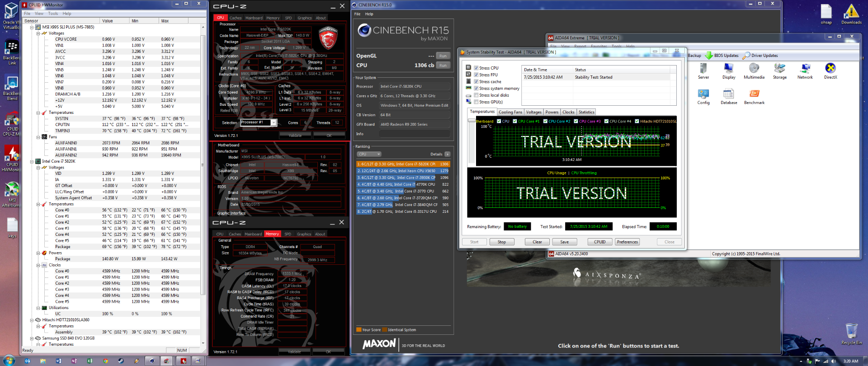Collapse the Utilizations node in HWMonitor

point(38,308)
